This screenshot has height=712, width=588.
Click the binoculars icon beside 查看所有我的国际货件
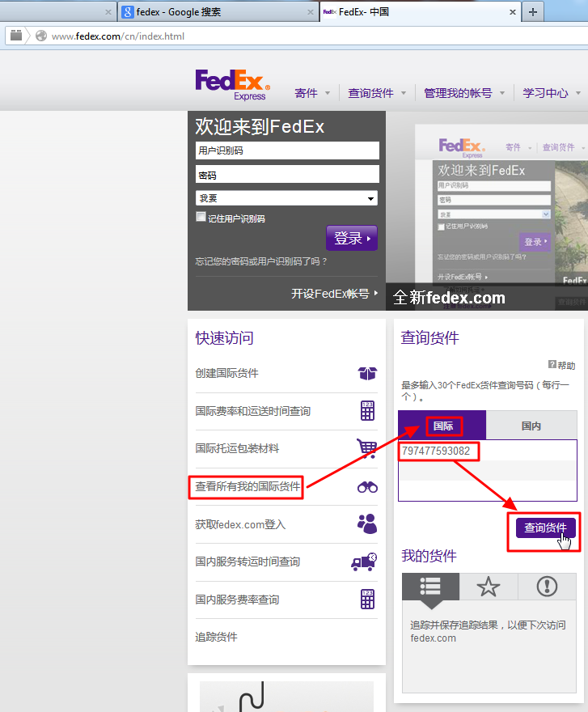point(367,487)
